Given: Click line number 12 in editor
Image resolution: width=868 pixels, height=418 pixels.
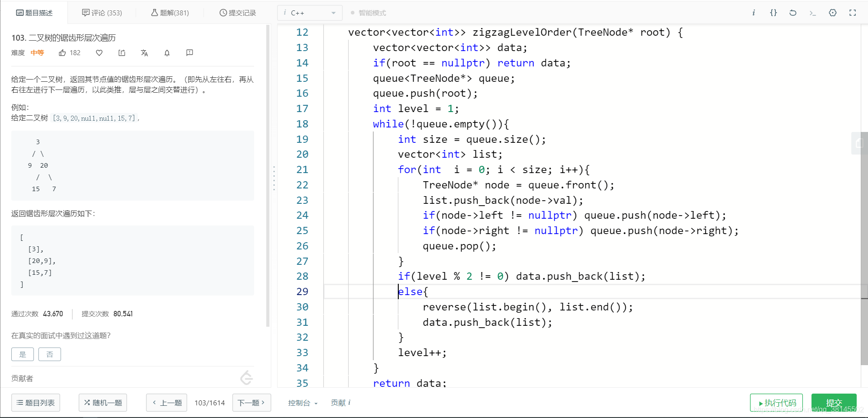Looking at the screenshot, I should (302, 32).
